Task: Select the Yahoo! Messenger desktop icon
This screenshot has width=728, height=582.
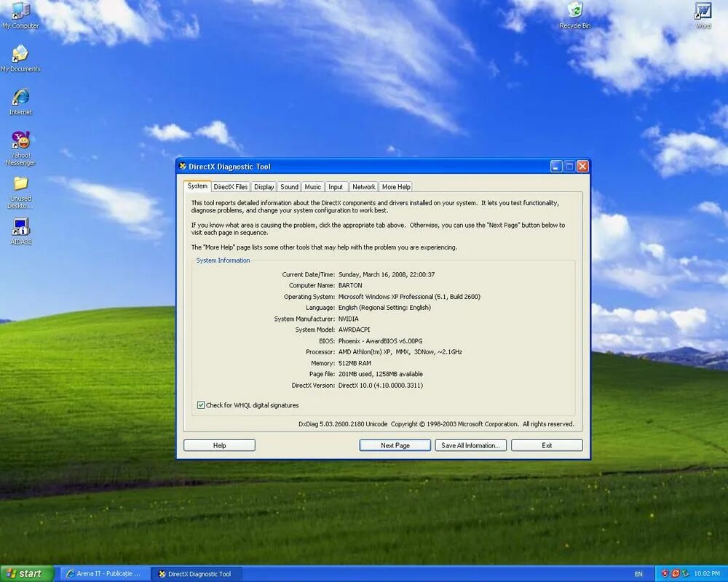Action: (20, 148)
